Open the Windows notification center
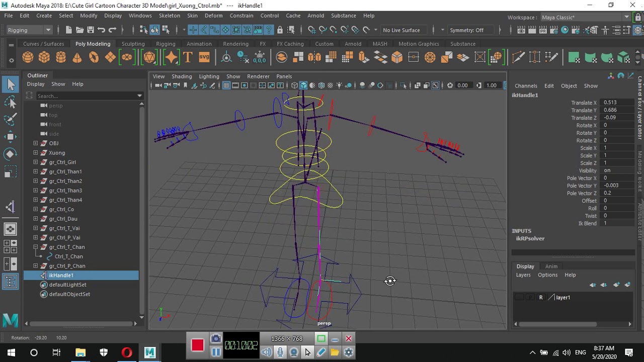The width and height of the screenshot is (644, 362). pos(628,352)
